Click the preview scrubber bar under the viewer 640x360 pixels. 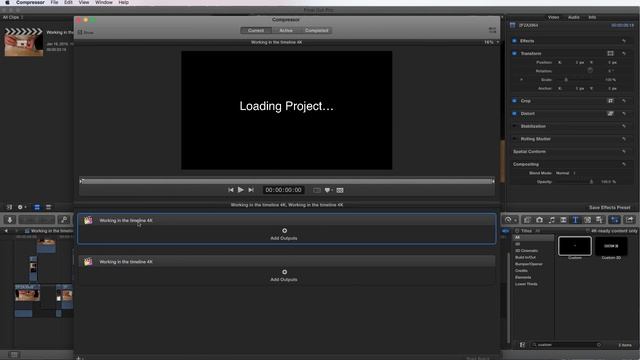(x=287, y=181)
